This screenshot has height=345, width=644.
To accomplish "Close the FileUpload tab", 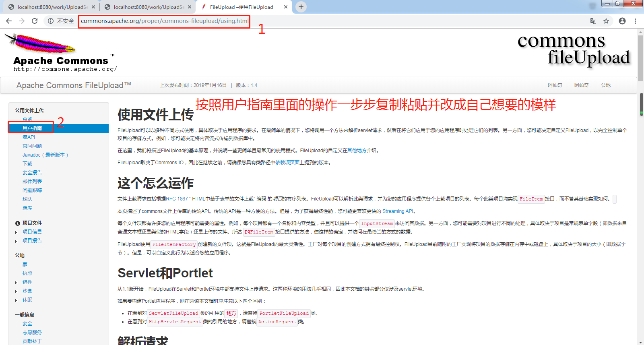I will [286, 7].
